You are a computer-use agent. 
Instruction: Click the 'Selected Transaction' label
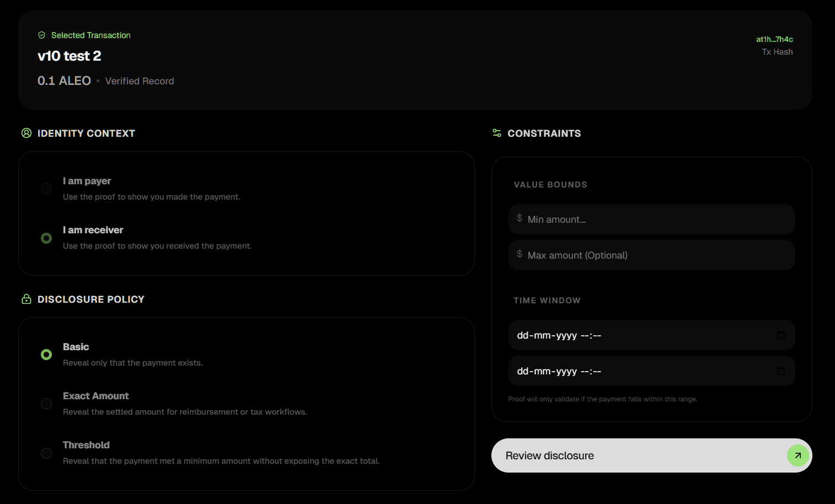91,35
